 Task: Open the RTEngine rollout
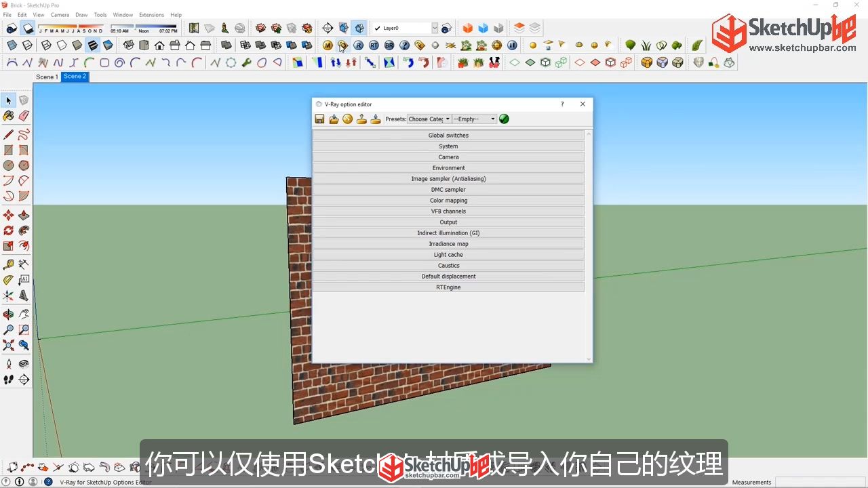click(448, 287)
